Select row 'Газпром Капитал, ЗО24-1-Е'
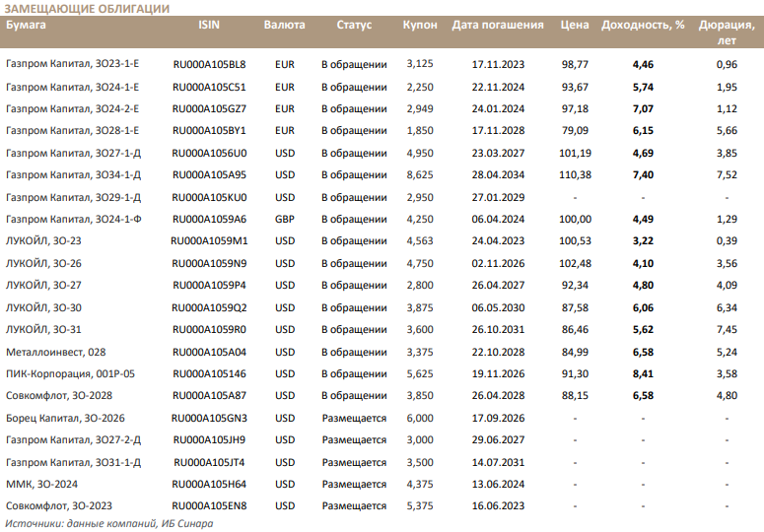 [382, 87]
